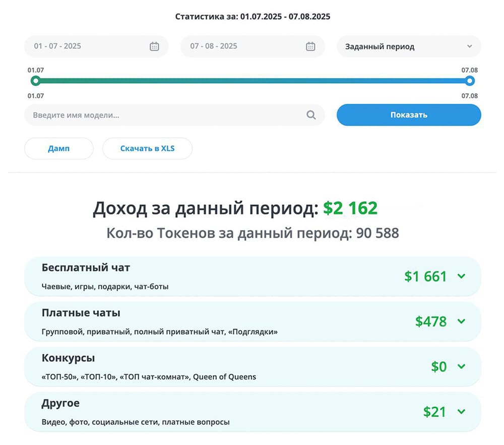The image size is (504, 445).
Task: Click the left slider handle at 01.07
Action: click(x=35, y=81)
